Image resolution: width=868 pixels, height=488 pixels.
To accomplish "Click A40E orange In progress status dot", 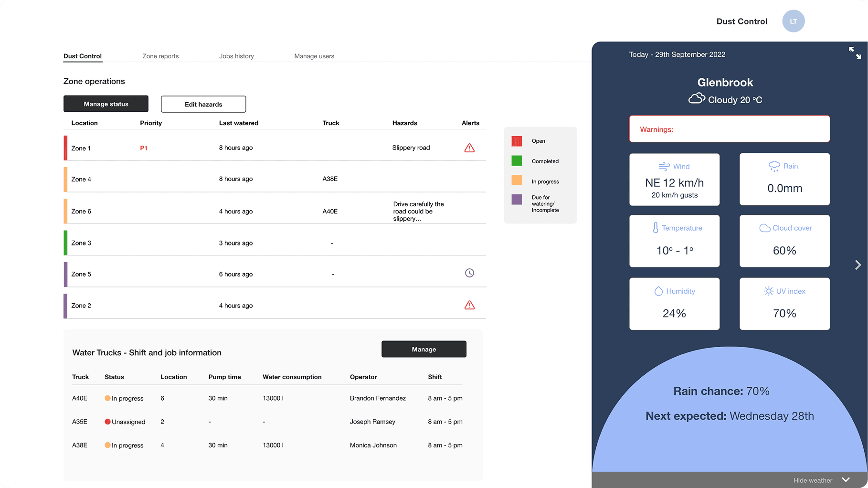I will point(107,398).
